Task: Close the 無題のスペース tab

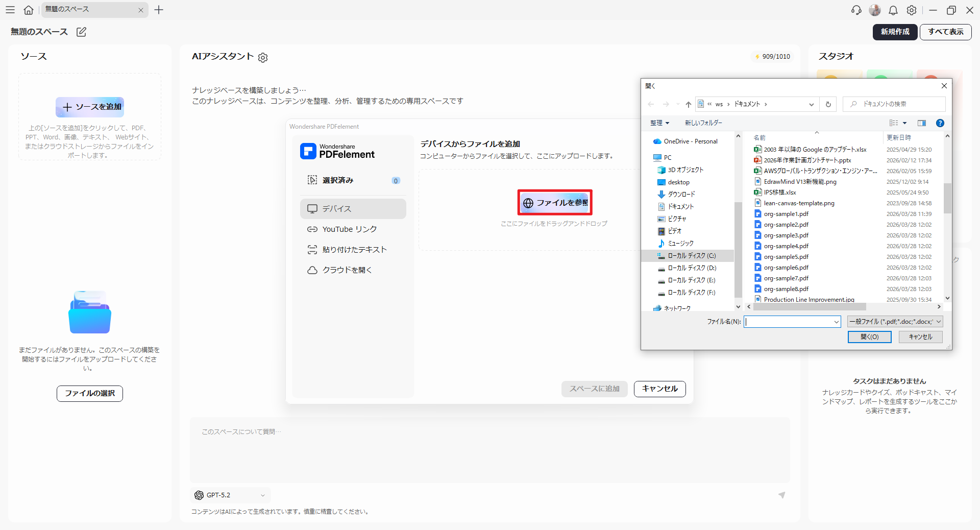Action: coord(141,10)
